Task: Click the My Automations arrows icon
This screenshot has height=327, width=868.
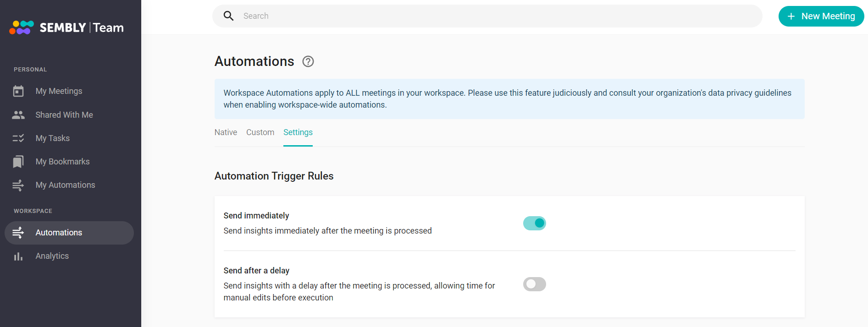Action: [x=18, y=185]
